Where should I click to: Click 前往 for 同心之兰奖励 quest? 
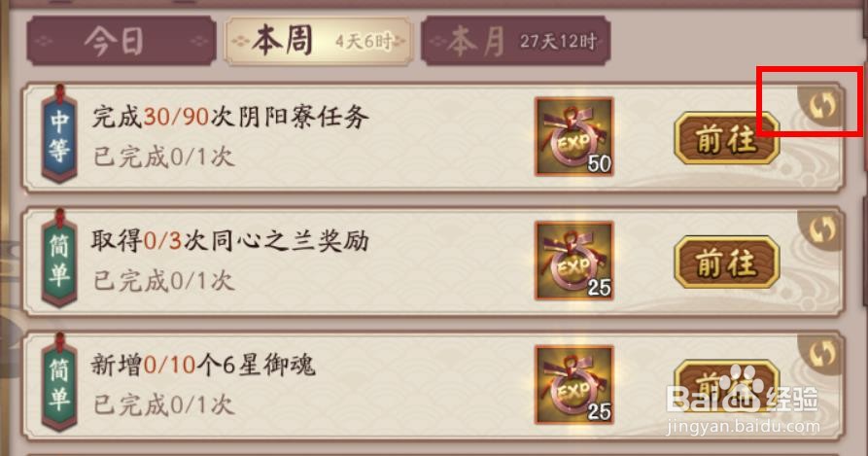(x=726, y=263)
